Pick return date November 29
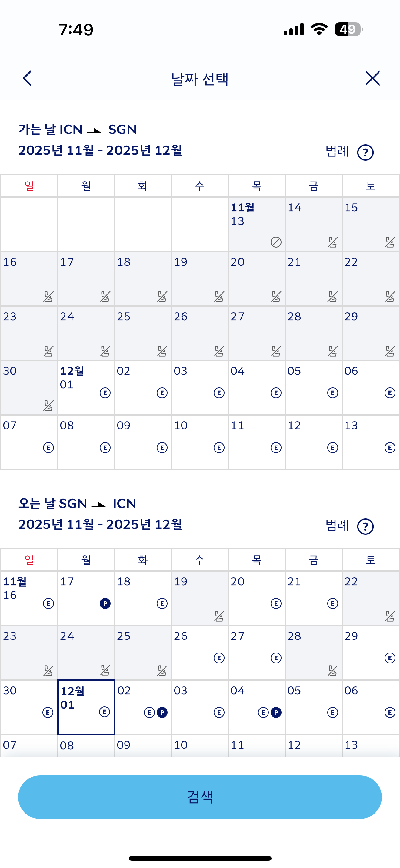Viewport: 400px width, 868px height. (x=371, y=652)
